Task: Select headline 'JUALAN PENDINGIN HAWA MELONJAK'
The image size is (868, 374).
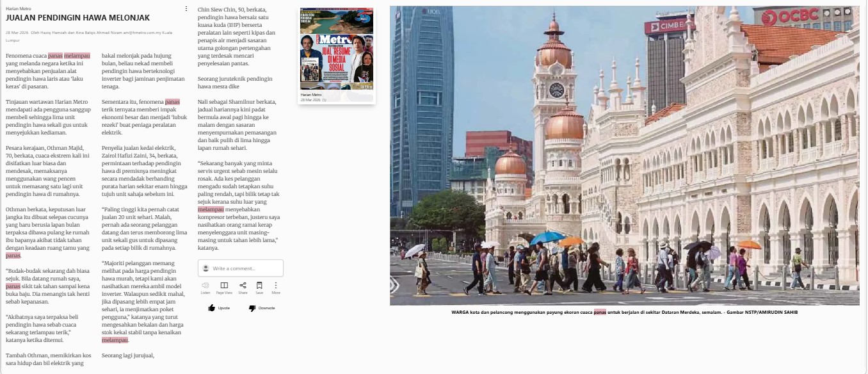Action: coord(77,18)
